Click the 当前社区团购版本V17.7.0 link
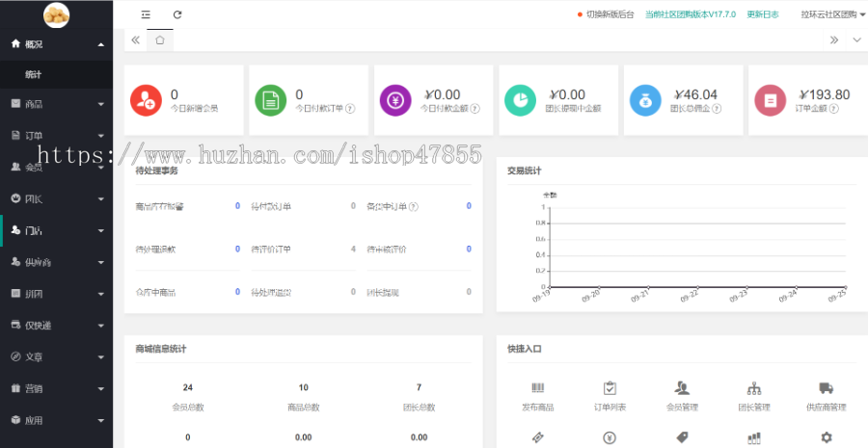This screenshot has width=868, height=448. click(691, 15)
